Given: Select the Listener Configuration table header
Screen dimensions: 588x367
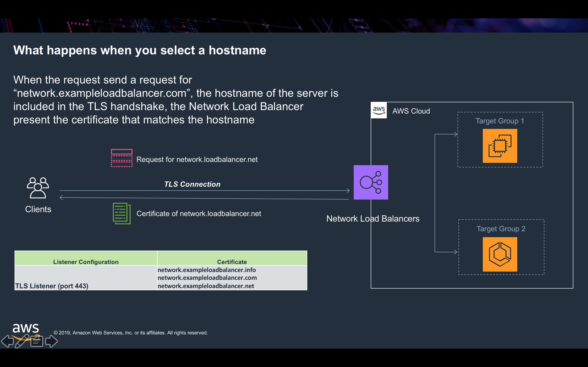Looking at the screenshot, I should coord(86,262).
